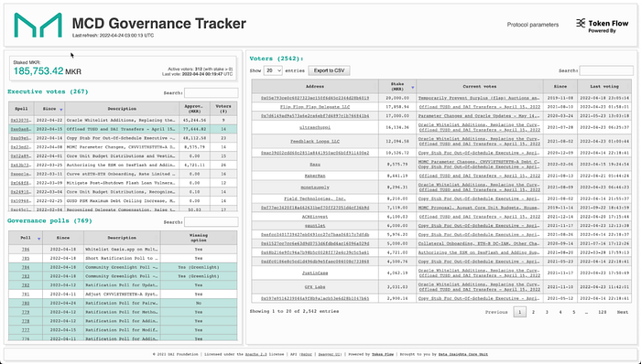
Task: Open the MakerMan voter link
Action: pyautogui.click(x=315, y=176)
